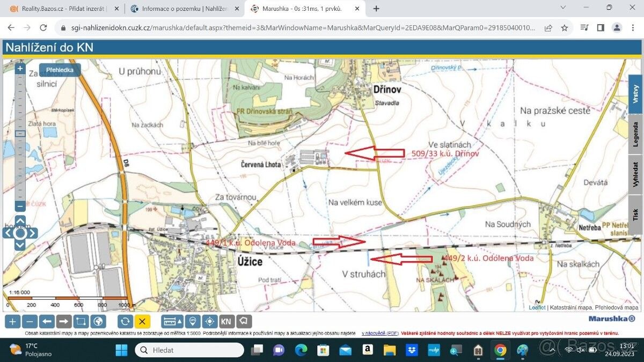Click the refresh map icon in bottom toolbar
Viewport: 644px width, 362px height.
125,321
